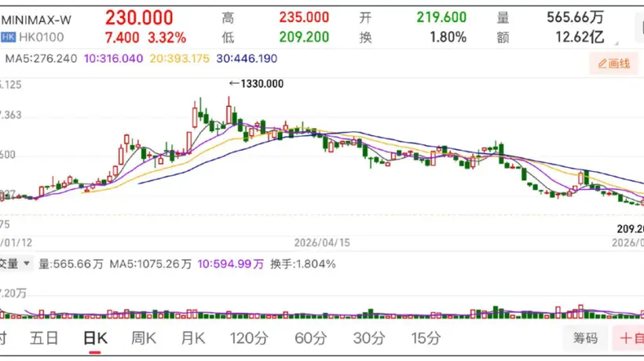644x361 pixels.
Task: Open the 120分 timeframe tab
Action: pyautogui.click(x=249, y=338)
